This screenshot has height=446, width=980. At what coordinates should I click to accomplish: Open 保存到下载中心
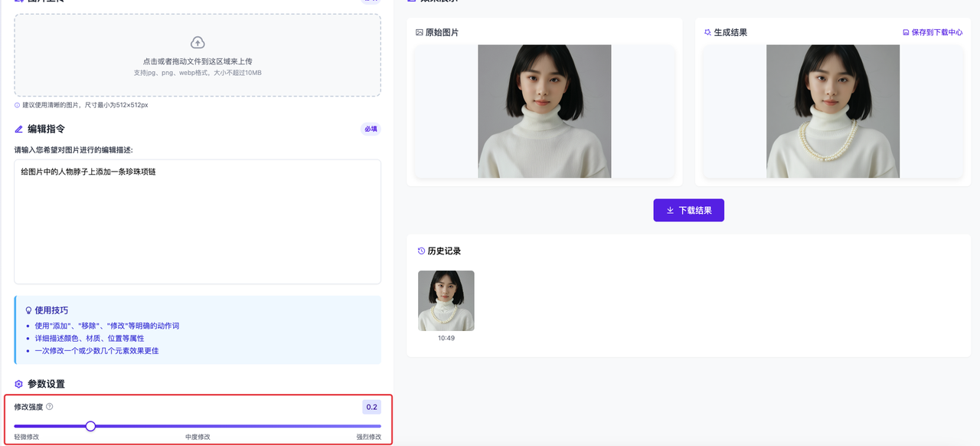[x=934, y=31]
